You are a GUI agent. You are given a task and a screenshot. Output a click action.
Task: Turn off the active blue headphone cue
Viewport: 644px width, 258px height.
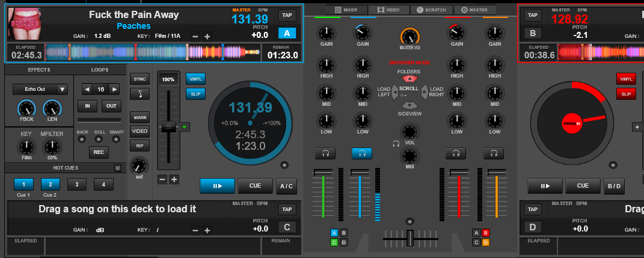[x=361, y=153]
